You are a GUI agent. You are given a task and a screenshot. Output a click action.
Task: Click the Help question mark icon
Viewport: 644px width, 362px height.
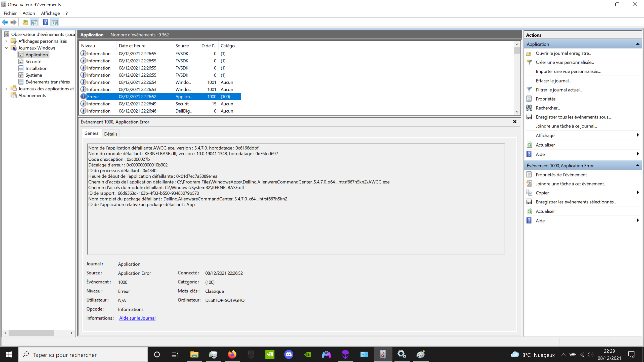point(45,22)
